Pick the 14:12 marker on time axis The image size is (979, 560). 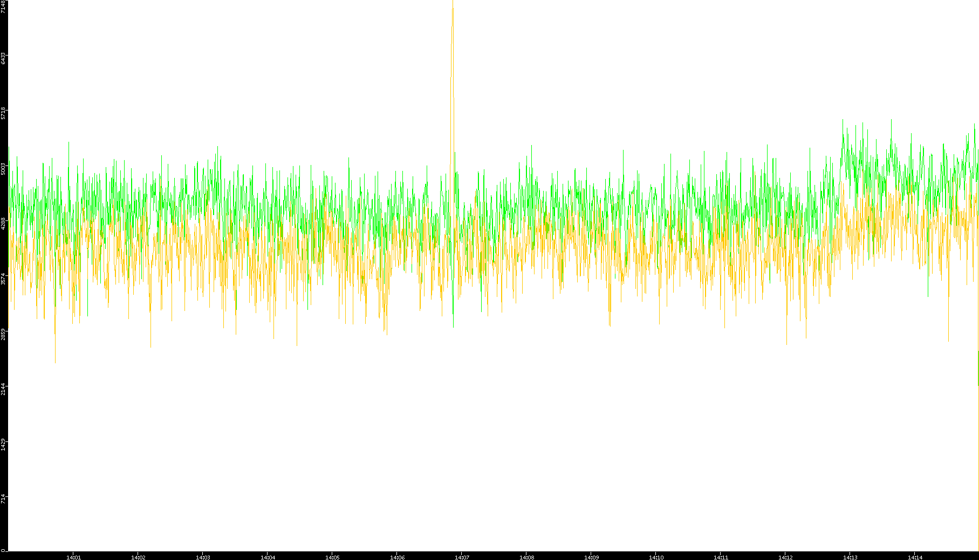click(785, 557)
